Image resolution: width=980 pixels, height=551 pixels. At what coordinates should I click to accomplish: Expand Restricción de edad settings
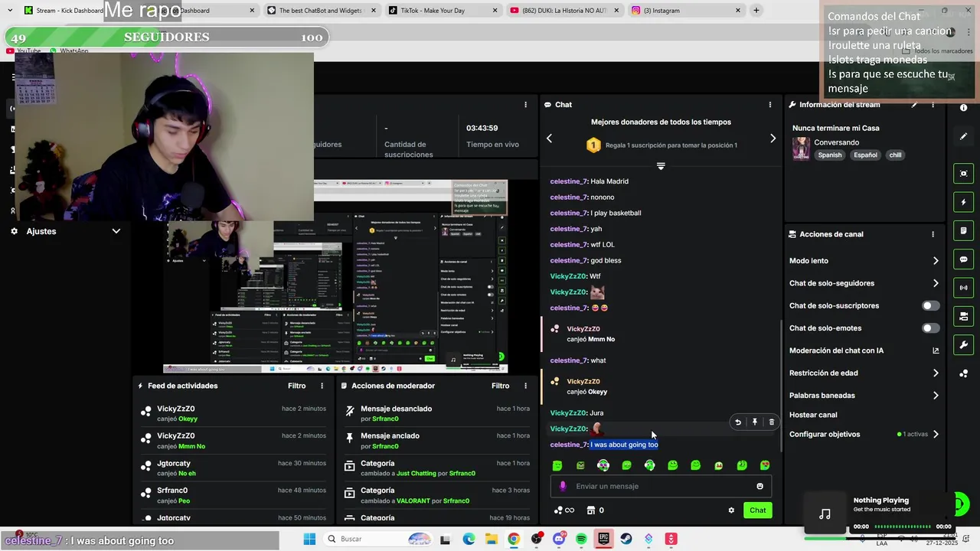(x=936, y=373)
